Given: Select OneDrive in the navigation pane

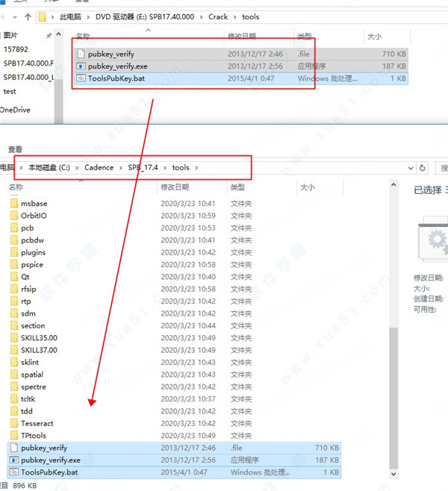Looking at the screenshot, I should pyautogui.click(x=16, y=110).
